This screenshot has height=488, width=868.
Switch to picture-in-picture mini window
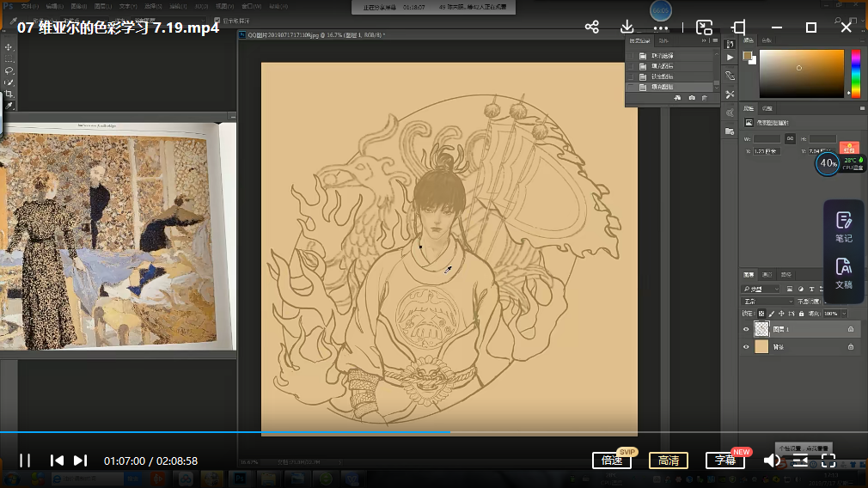click(x=704, y=27)
